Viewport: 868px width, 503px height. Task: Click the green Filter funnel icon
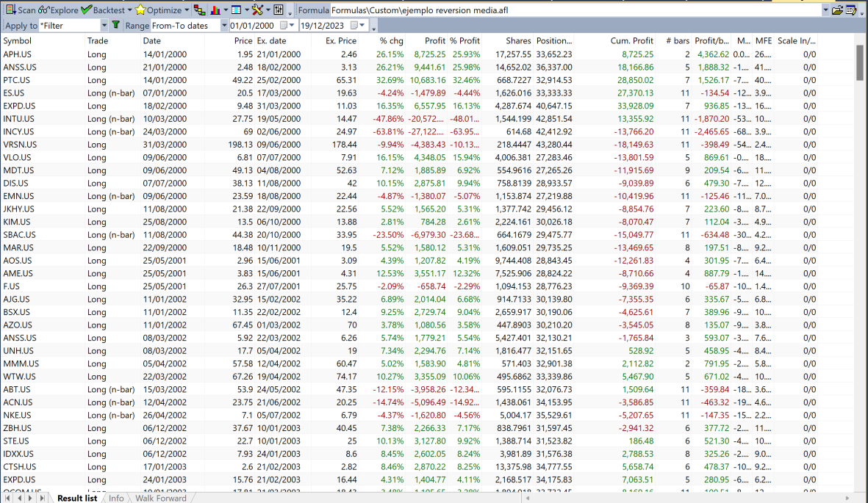pos(115,25)
